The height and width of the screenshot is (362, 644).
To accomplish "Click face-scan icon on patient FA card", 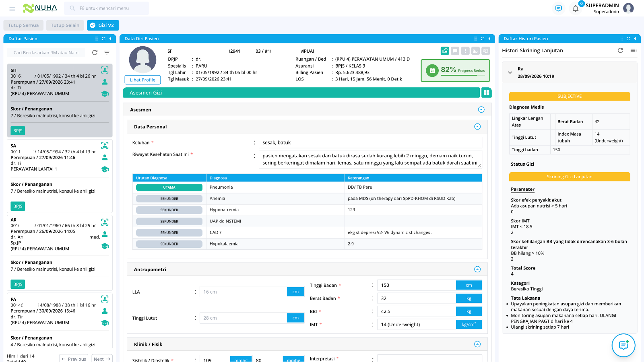I will [105, 299].
